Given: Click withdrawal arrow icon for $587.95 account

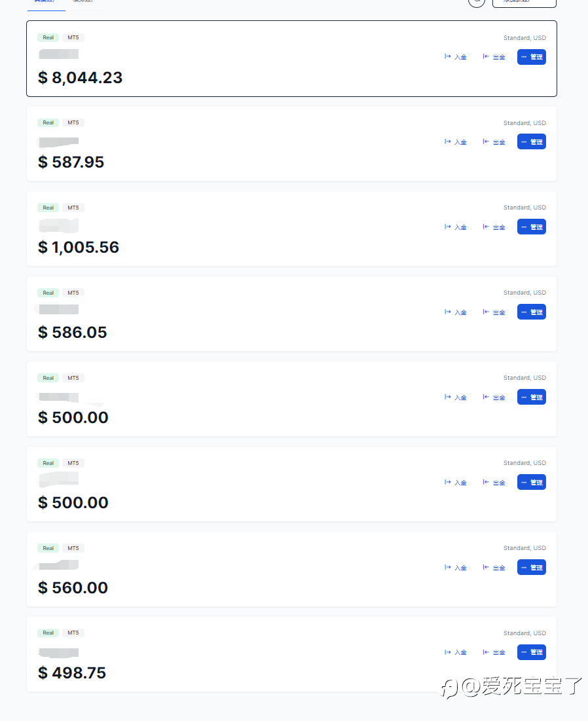Looking at the screenshot, I should (x=486, y=141).
